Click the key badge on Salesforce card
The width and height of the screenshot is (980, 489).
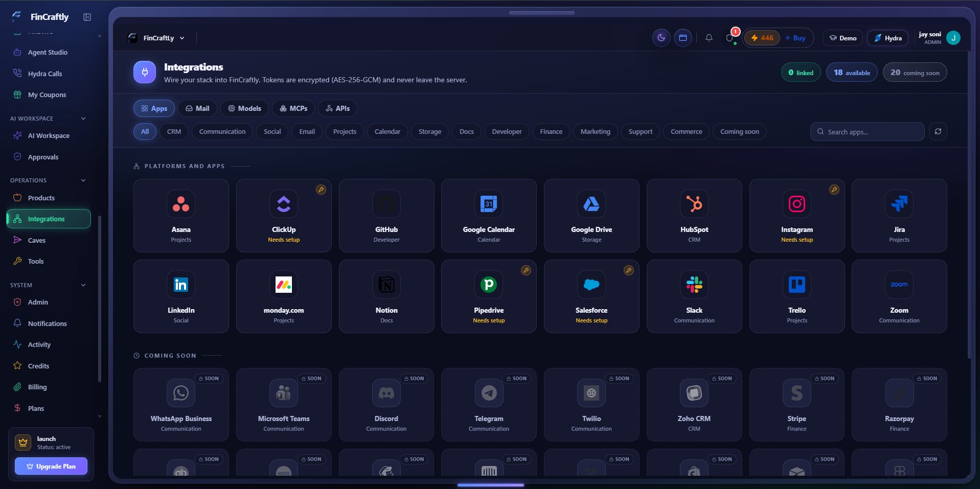[x=629, y=270]
